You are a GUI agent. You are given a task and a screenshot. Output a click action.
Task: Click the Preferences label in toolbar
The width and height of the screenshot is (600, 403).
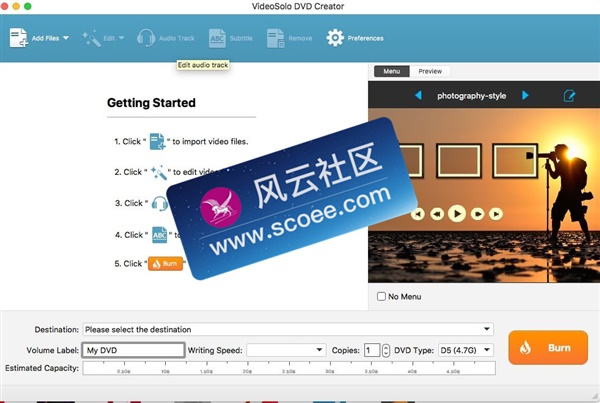[x=365, y=38]
